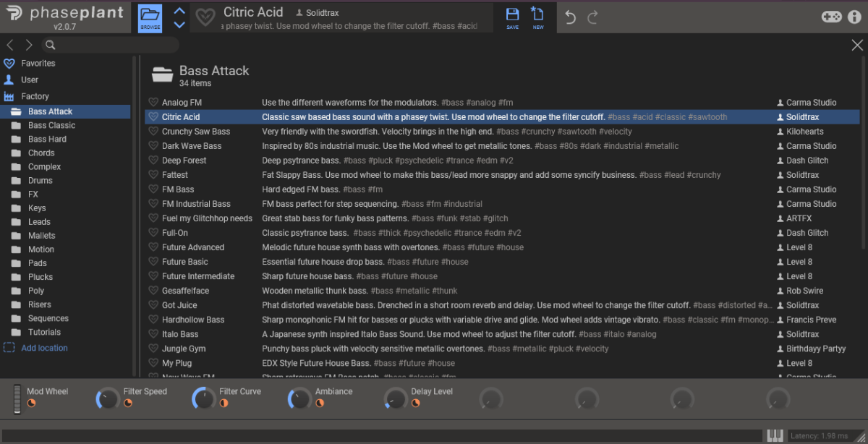The image size is (868, 444).
Task: Favorite the Crunchy Saw Bass heart
Action: coord(153,132)
